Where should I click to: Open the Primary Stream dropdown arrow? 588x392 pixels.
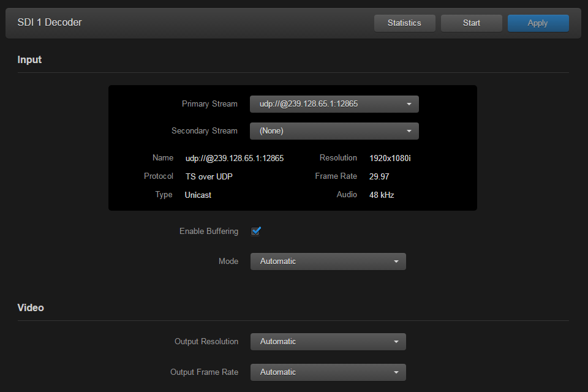coord(409,104)
